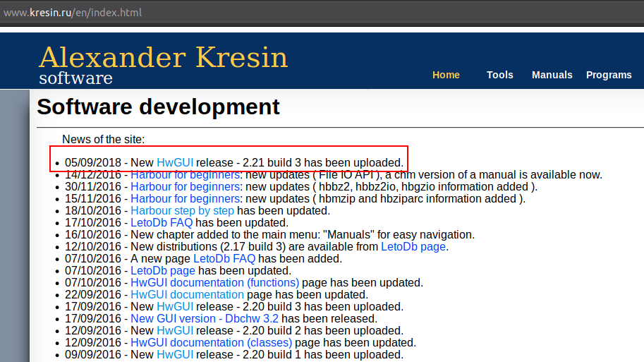Open the Home navigation menu item
644x362 pixels.
click(x=446, y=75)
